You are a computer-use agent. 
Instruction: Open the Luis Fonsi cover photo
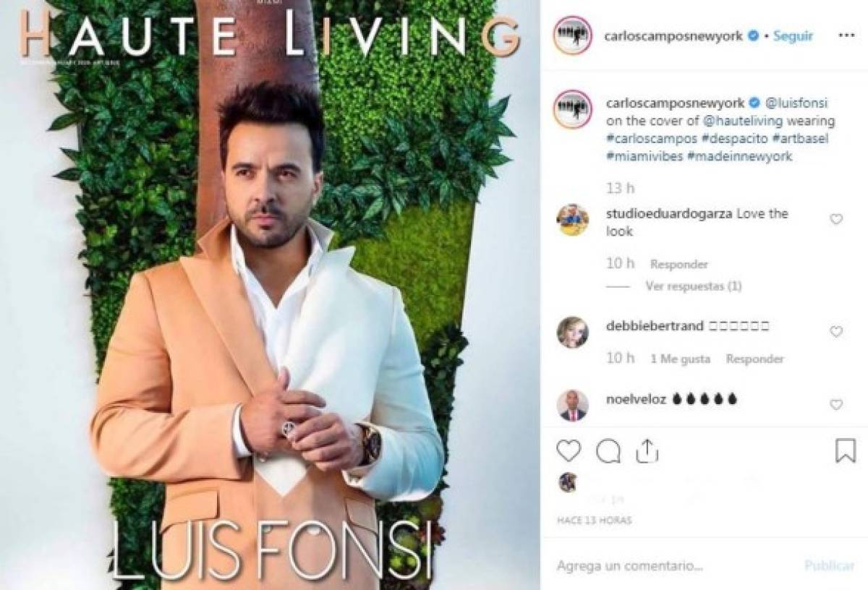coord(270,295)
